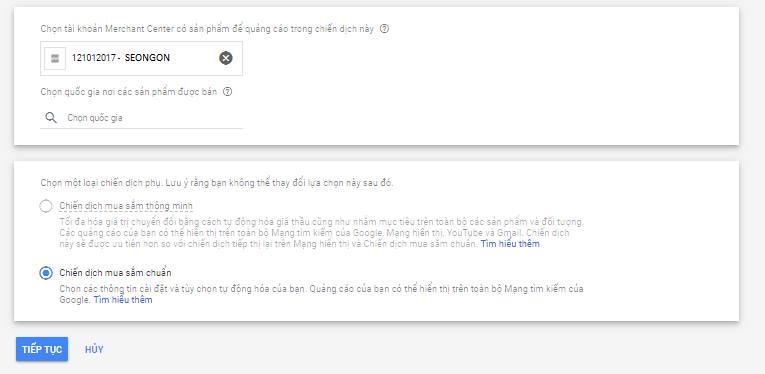Click the Chọn tài khoản Merchant Center label text
Screen dimensions: 765x374
click(x=207, y=29)
